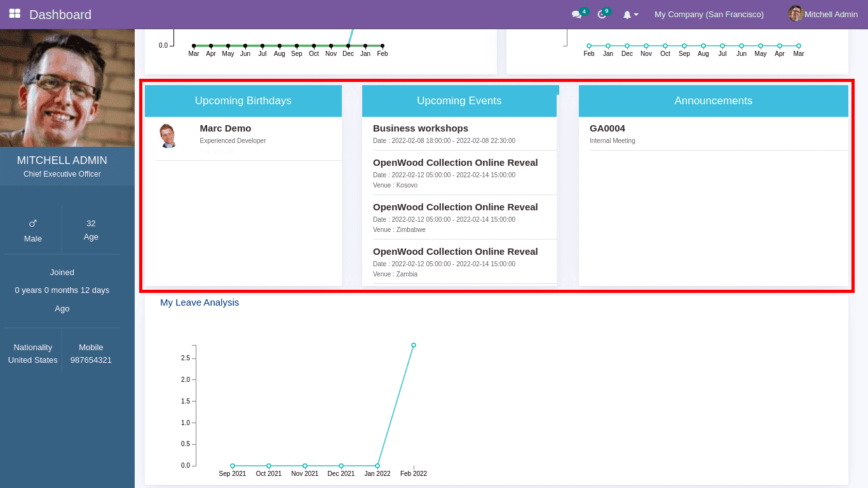Click the Dashboard title in the top bar

tap(60, 14)
